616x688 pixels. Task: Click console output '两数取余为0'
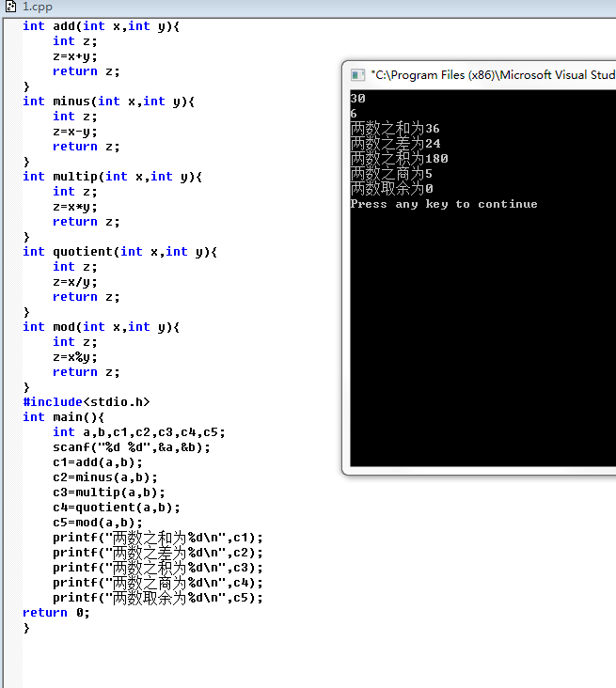[391, 189]
